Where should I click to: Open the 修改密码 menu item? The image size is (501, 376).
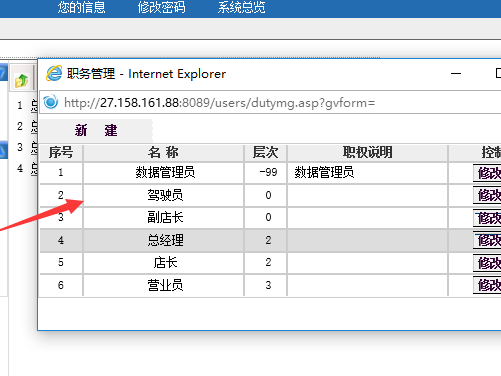coord(162,7)
